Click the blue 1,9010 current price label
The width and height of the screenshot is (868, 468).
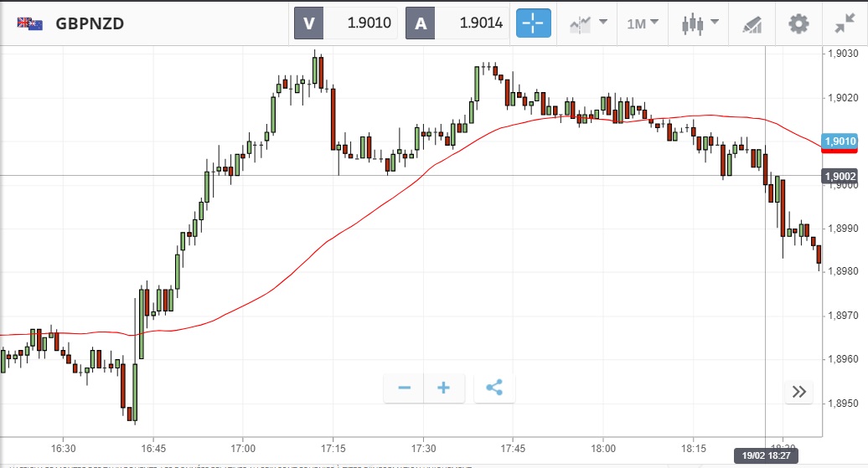pyautogui.click(x=840, y=141)
